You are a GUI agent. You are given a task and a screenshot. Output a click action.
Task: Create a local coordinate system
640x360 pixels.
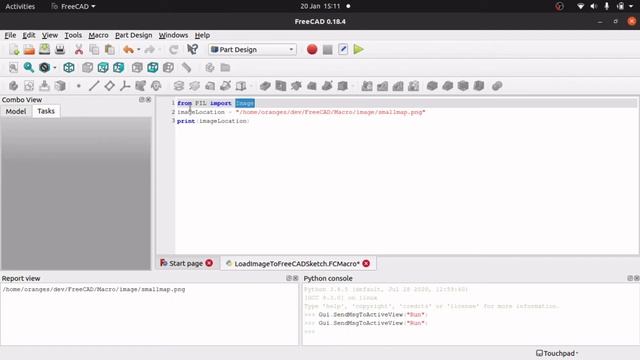coord(125,86)
